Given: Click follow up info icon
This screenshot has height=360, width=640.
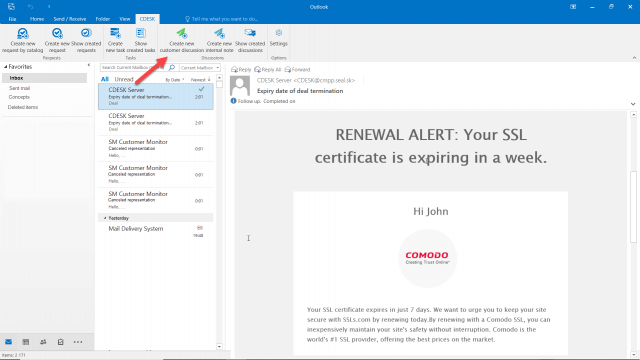Looking at the screenshot, I should 233,101.
